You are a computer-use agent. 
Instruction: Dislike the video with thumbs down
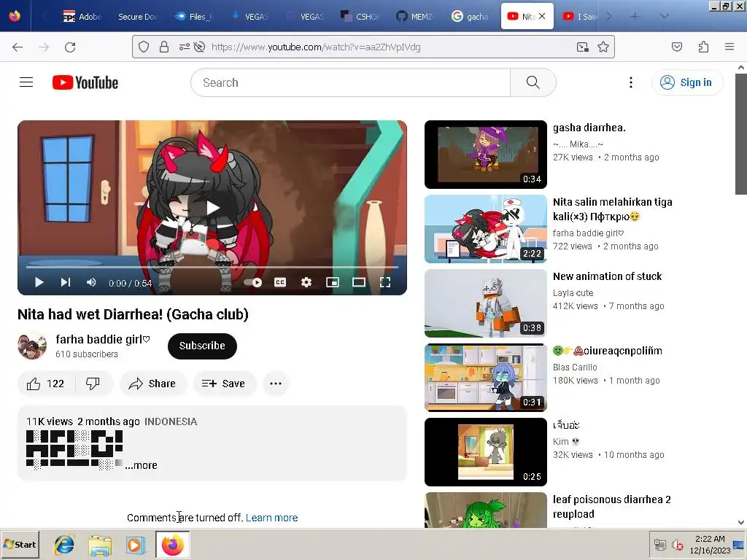point(93,384)
